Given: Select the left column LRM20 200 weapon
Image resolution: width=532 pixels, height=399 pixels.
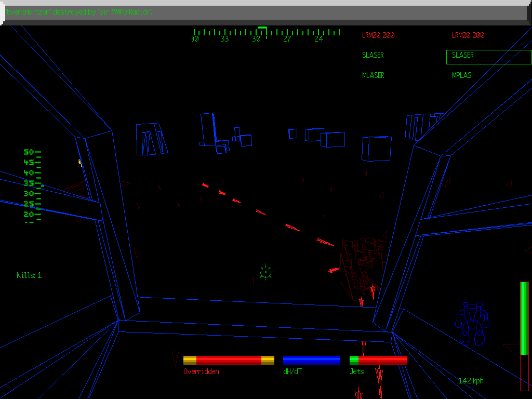Looking at the screenshot, I should pyautogui.click(x=378, y=35).
